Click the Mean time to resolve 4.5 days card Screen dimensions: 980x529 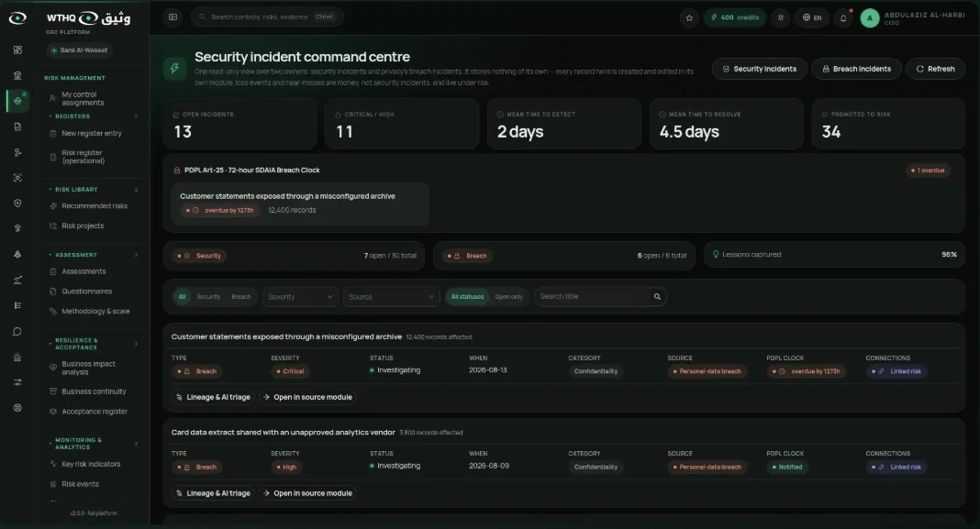click(x=726, y=124)
